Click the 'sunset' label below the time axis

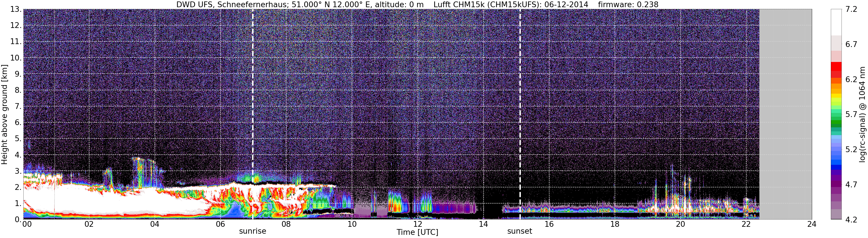520,231
